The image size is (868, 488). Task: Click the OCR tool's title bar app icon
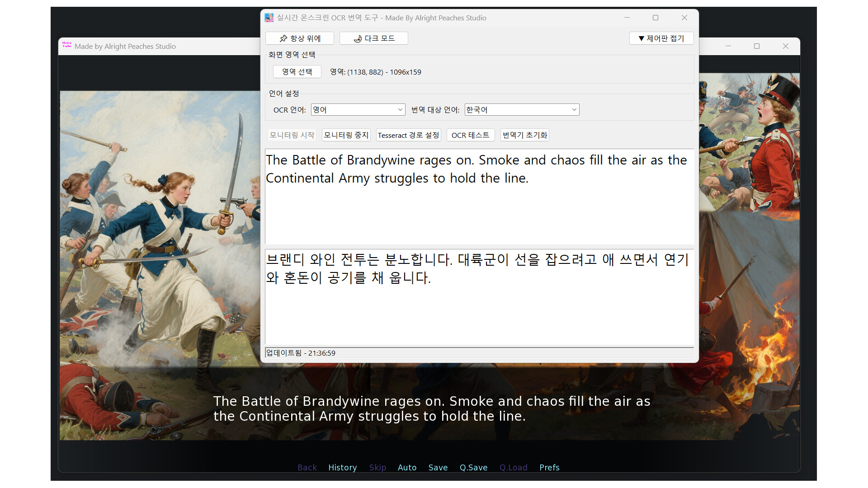[269, 18]
